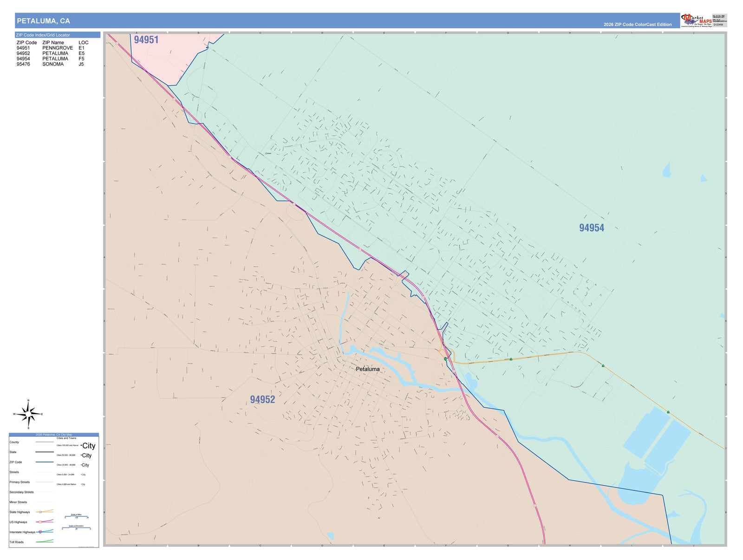Click the largest City sample label in legend
Viewport: 743px width, 560px height.
click(88, 446)
